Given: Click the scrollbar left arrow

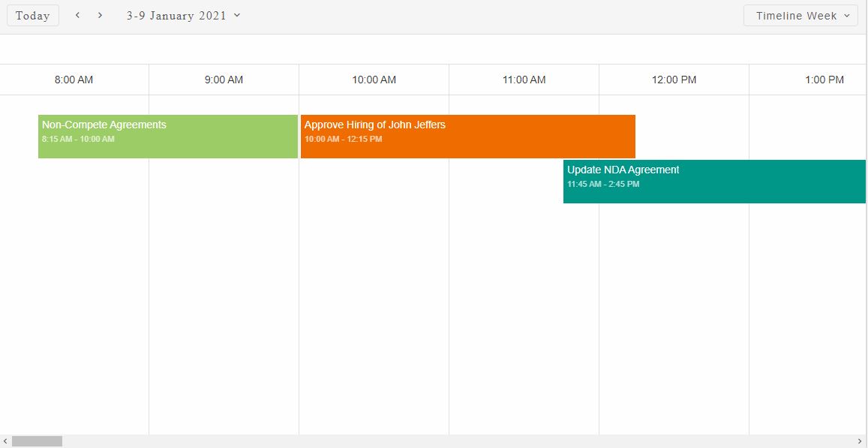Looking at the screenshot, I should click(x=5, y=441).
